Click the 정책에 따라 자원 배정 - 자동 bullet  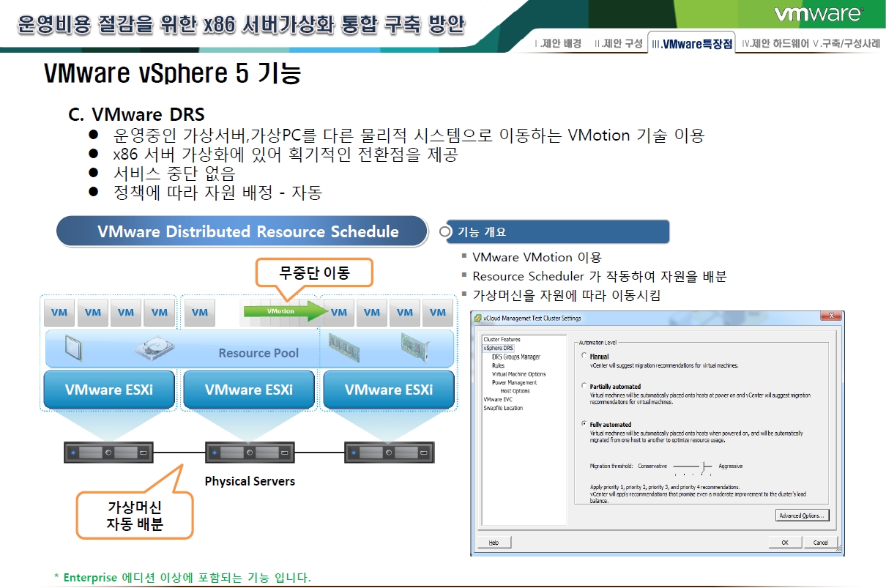tap(218, 193)
